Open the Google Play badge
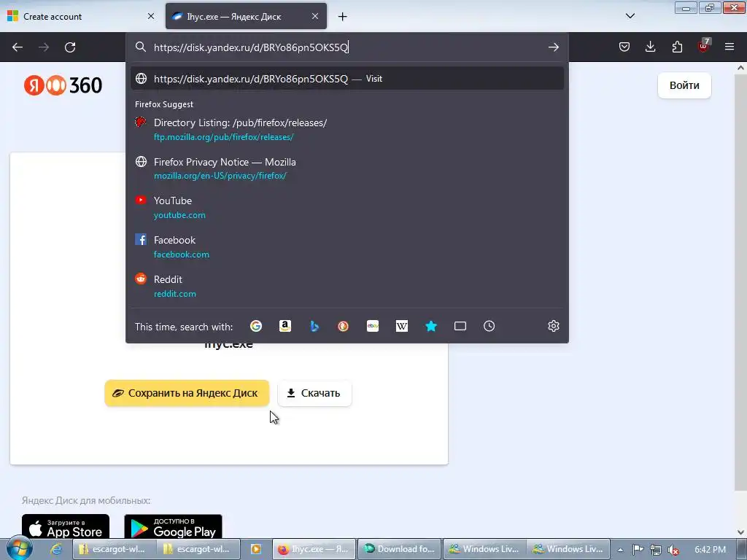Image resolution: width=747 pixels, height=560 pixels. pos(173,527)
